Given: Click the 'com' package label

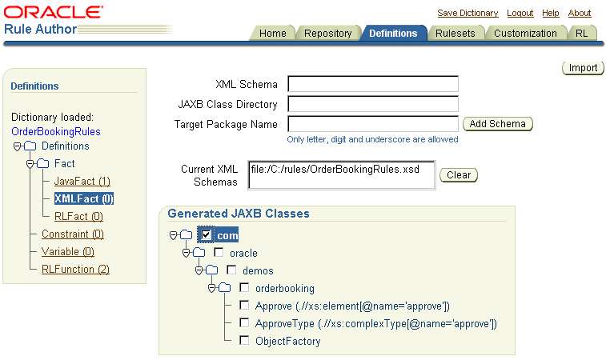Looking at the screenshot, I should click(227, 235).
